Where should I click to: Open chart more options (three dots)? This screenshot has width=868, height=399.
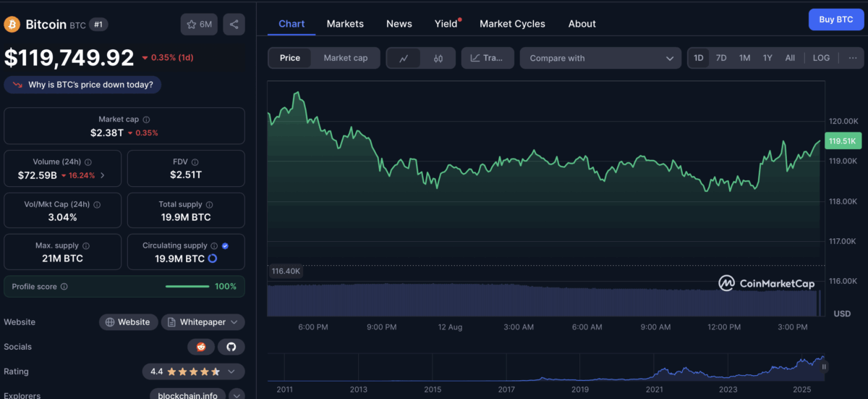coord(852,58)
